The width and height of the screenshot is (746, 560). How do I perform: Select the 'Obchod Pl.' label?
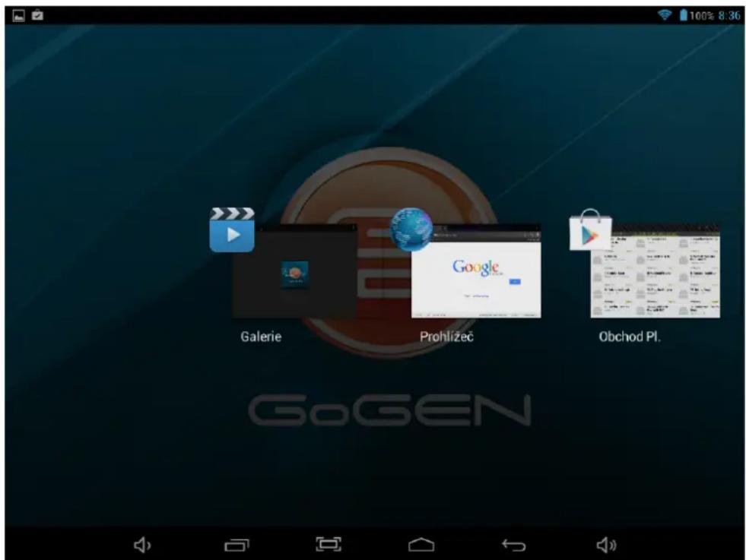pos(630,337)
